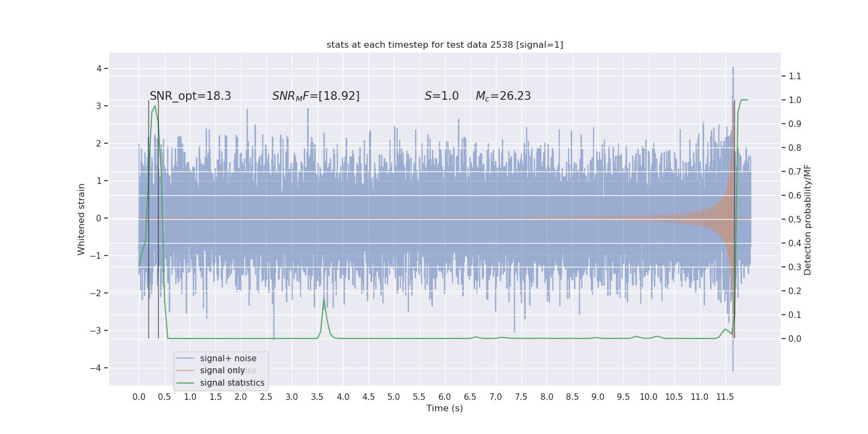Click the 5.5 time axis tick label
This screenshot has width=868, height=434.
pyautogui.click(x=419, y=397)
